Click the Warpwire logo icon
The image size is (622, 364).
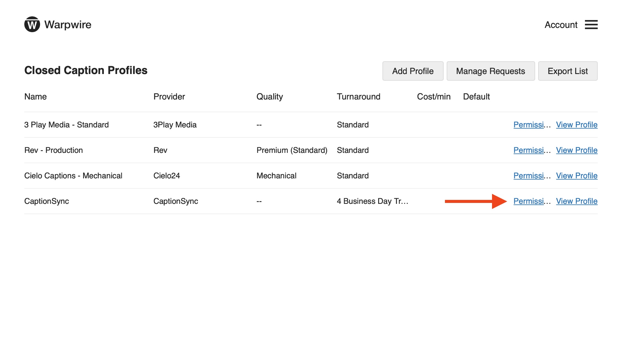click(32, 25)
